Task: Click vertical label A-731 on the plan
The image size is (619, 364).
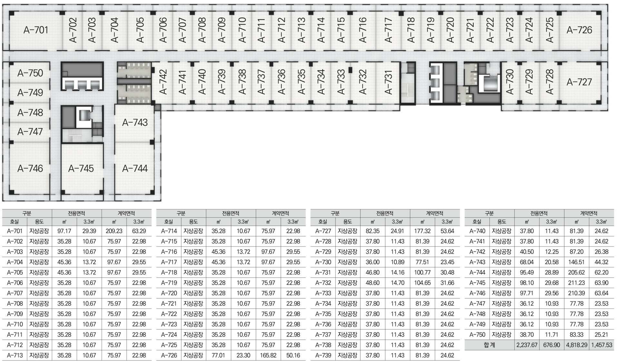Action: click(388, 82)
